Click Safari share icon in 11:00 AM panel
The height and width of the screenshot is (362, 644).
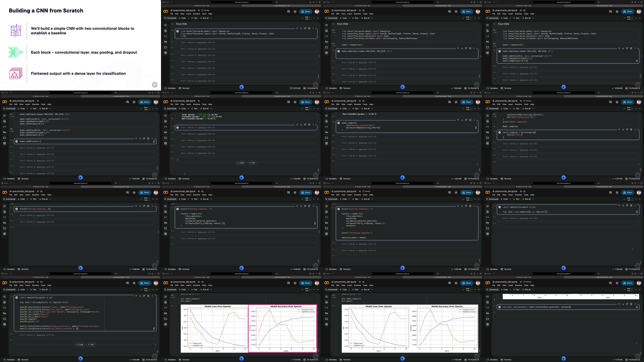click(152, 93)
